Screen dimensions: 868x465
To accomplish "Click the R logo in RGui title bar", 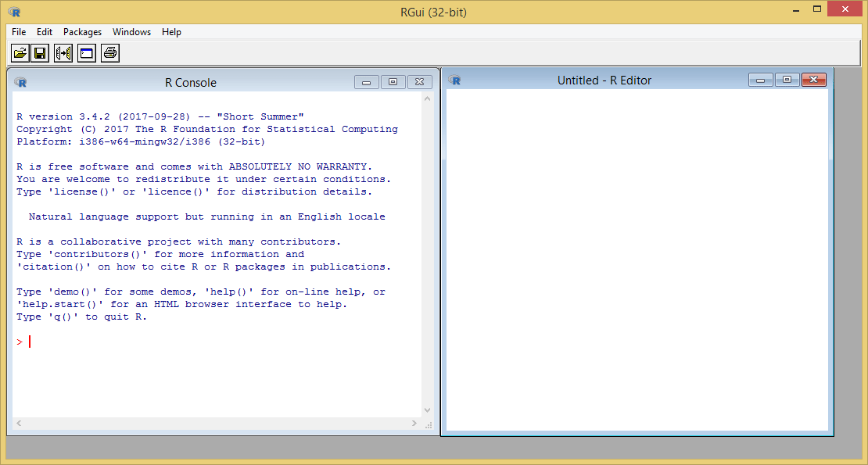I will coord(14,12).
